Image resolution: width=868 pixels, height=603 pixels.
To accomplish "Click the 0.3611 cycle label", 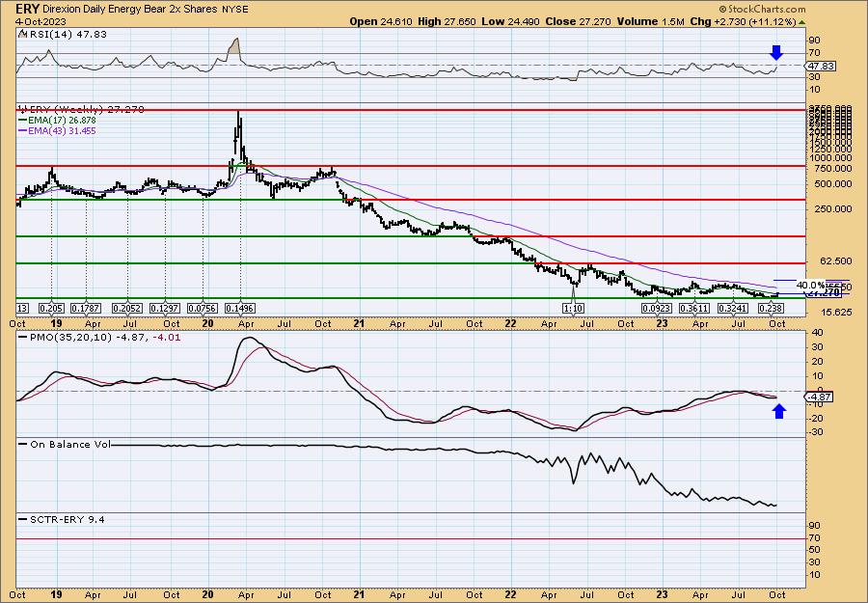I will pos(694,309).
